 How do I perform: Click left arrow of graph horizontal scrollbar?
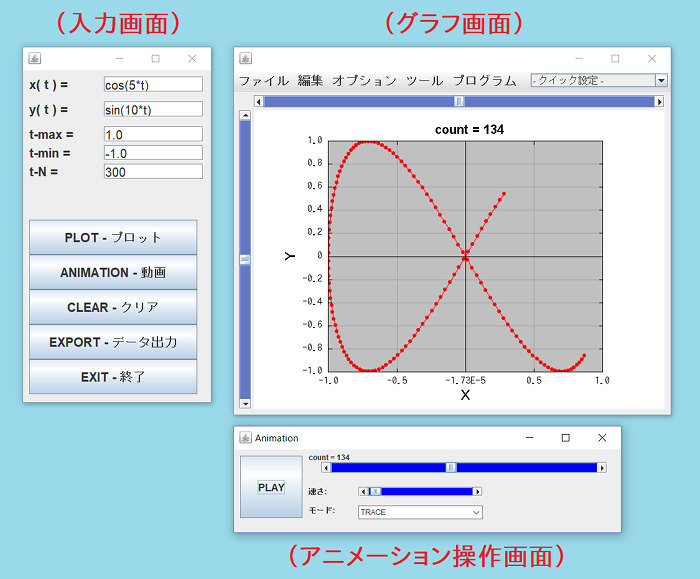coord(258,101)
